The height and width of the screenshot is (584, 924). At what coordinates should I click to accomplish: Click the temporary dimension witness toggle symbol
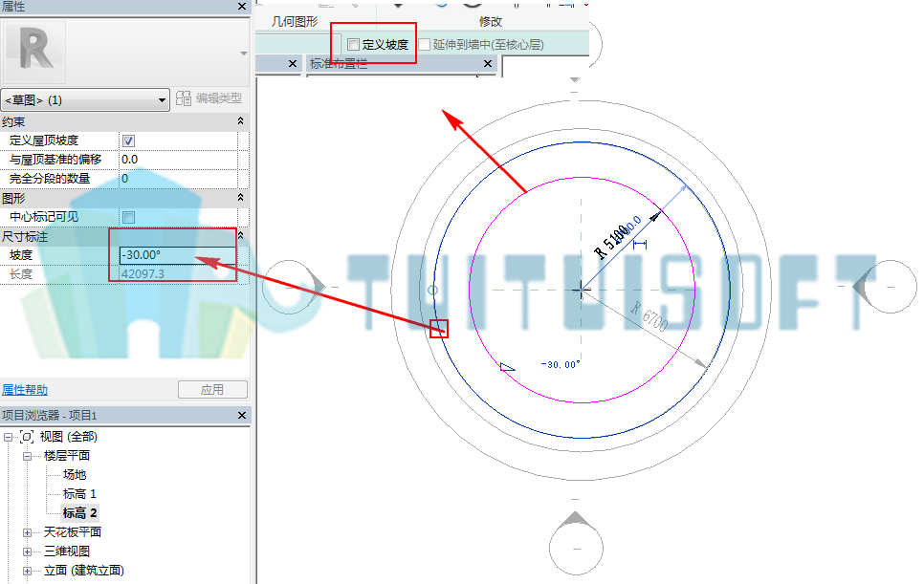[x=639, y=245]
